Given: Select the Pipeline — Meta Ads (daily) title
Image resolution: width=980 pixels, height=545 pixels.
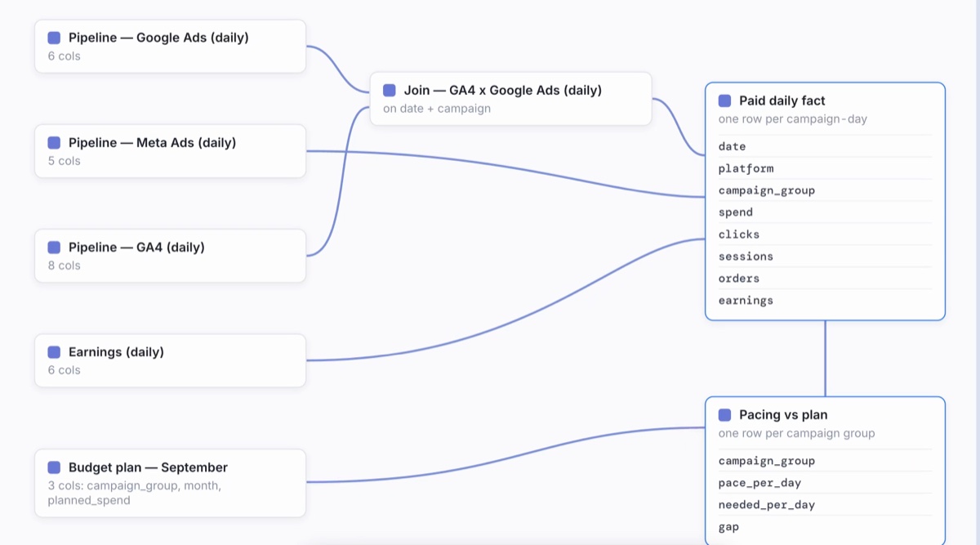Looking at the screenshot, I should point(152,142).
